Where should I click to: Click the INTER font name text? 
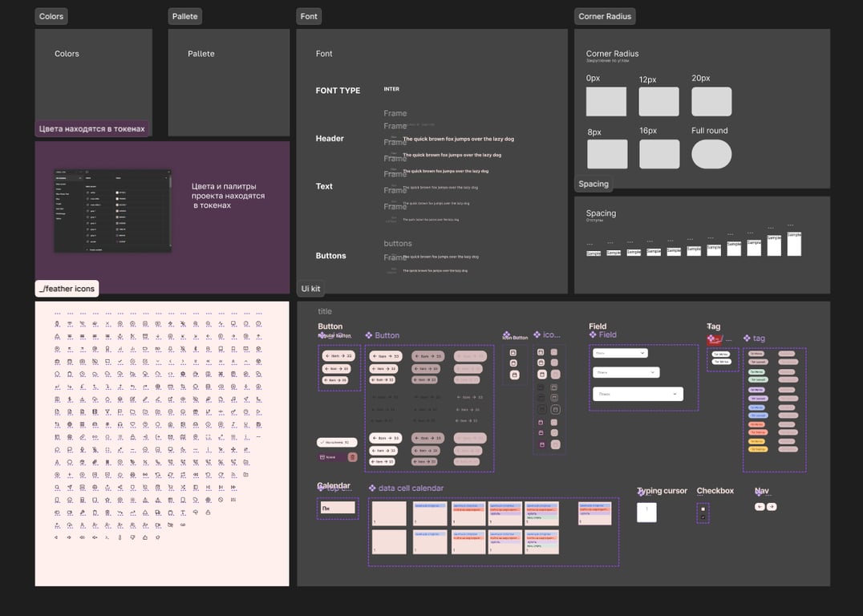click(391, 88)
